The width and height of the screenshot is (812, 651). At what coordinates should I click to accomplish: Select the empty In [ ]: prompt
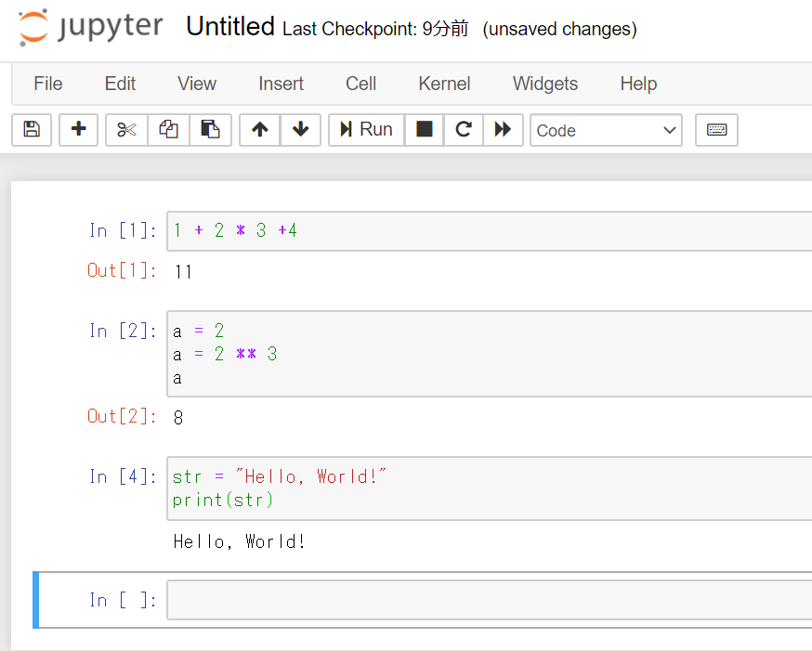(123, 600)
